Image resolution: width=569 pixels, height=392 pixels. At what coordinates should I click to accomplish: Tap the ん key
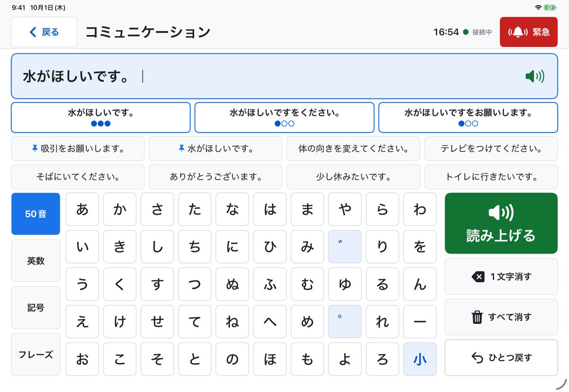point(420,284)
